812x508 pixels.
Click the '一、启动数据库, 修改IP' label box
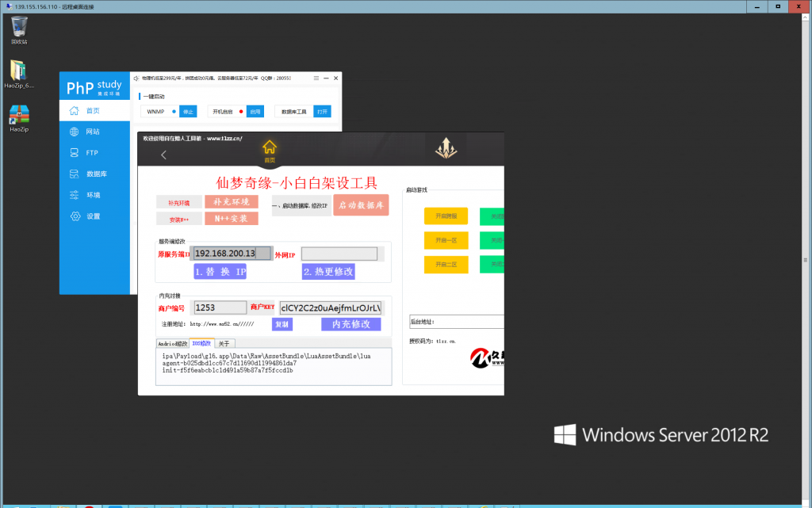tap(301, 205)
